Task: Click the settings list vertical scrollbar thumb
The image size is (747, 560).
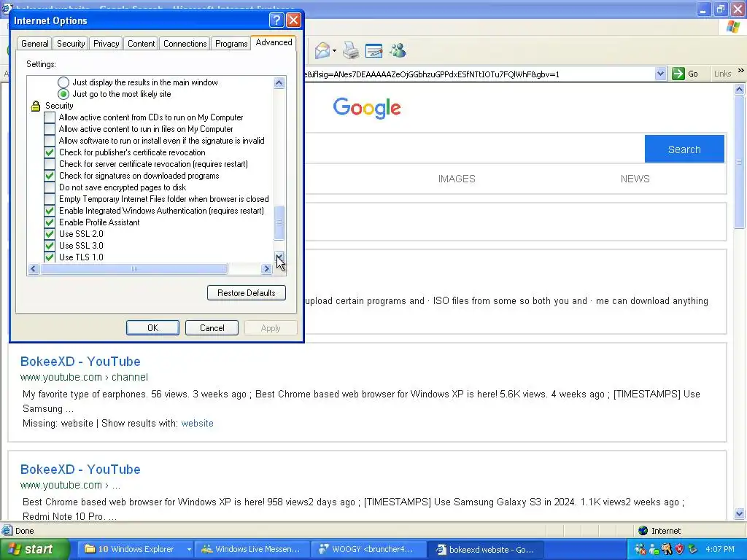Action: (x=279, y=223)
